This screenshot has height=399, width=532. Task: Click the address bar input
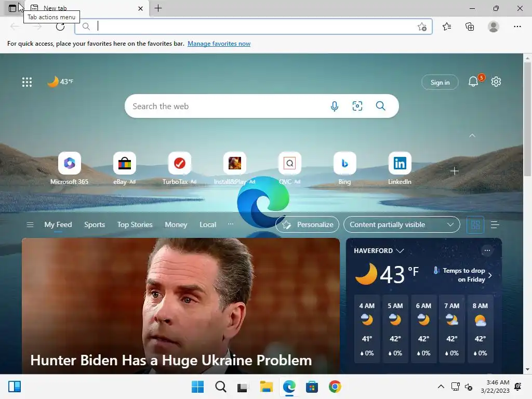click(253, 26)
